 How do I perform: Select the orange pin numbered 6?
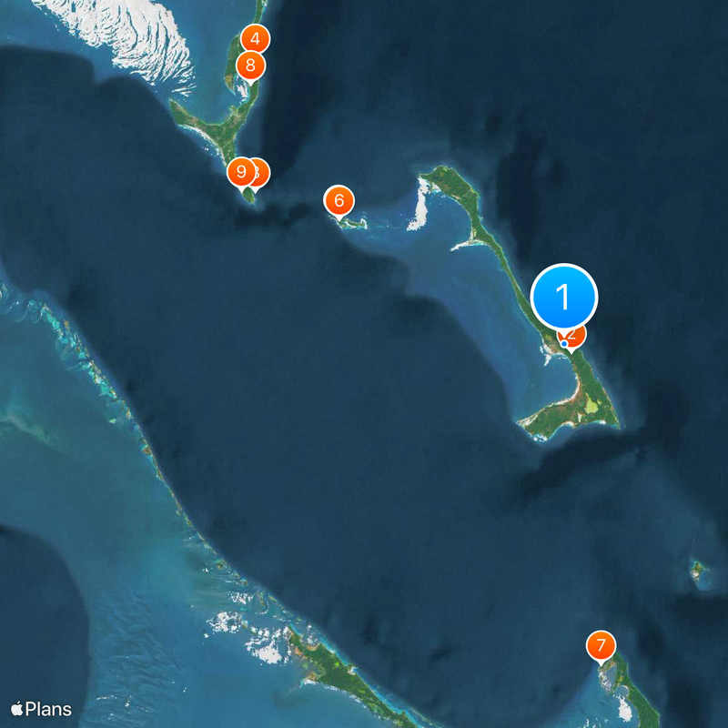(x=339, y=200)
